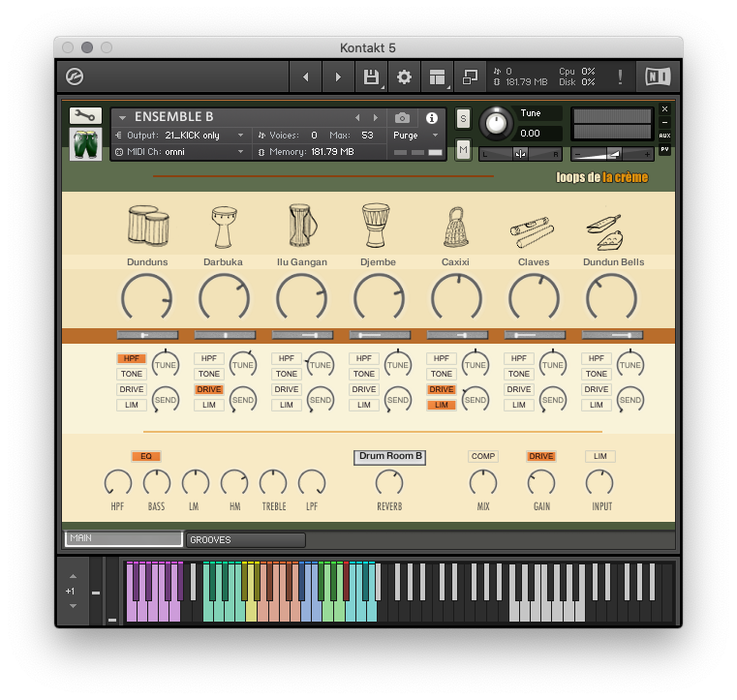Adjust the Djembe pan slider
Image resolution: width=737 pixels, height=700 pixels.
(380, 335)
